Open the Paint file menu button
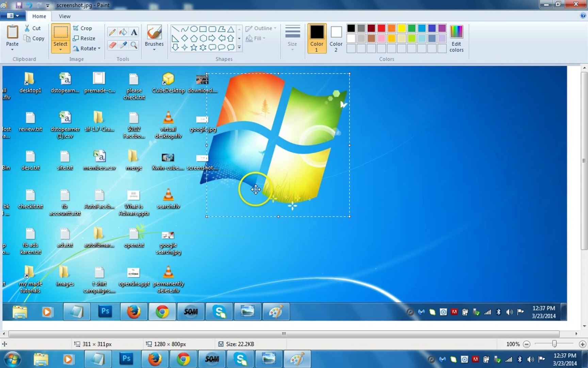 pyautogui.click(x=13, y=16)
